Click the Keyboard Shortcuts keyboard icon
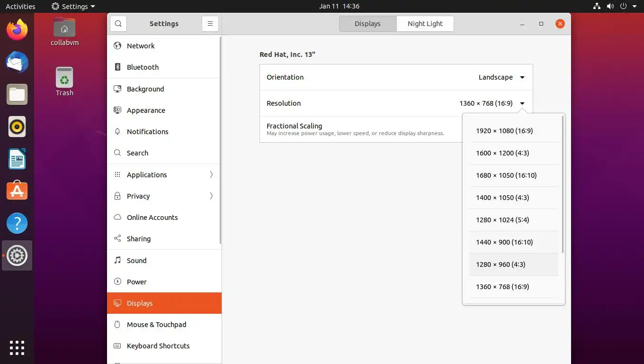Image resolution: width=644 pixels, height=364 pixels. (117, 346)
